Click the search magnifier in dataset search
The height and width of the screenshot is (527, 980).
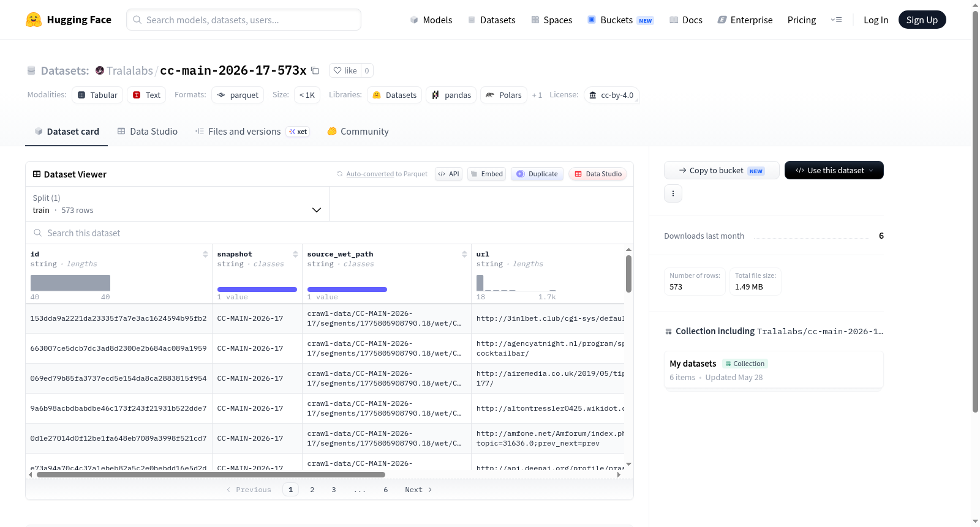(x=38, y=233)
